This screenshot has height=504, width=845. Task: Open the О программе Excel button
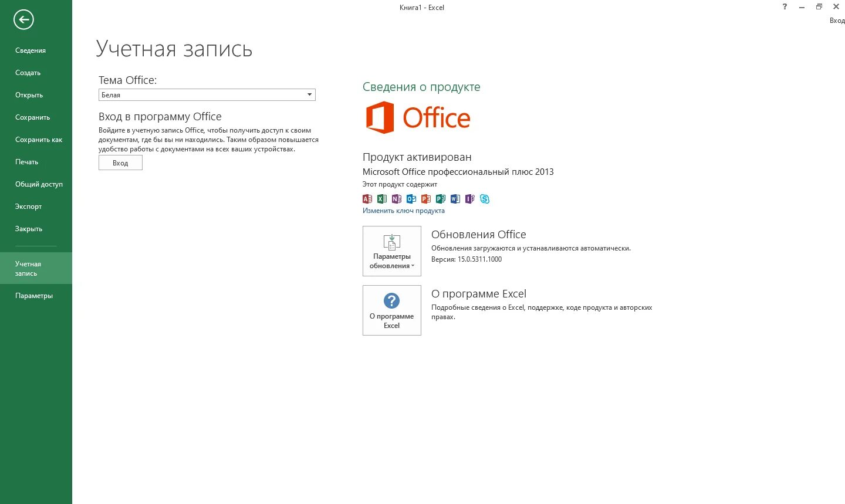(392, 310)
